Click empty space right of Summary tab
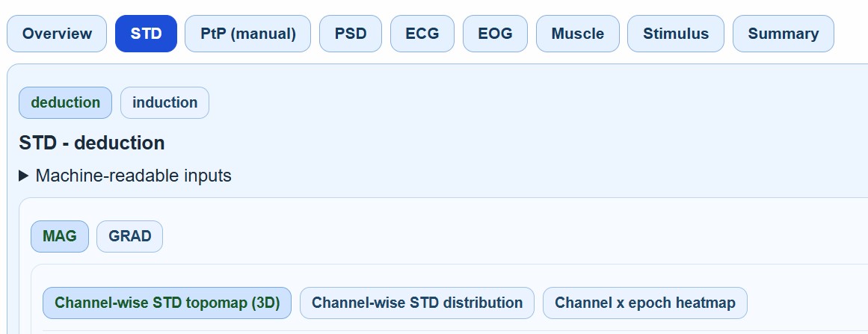Screen dimensions: 868x334 (x=851, y=34)
